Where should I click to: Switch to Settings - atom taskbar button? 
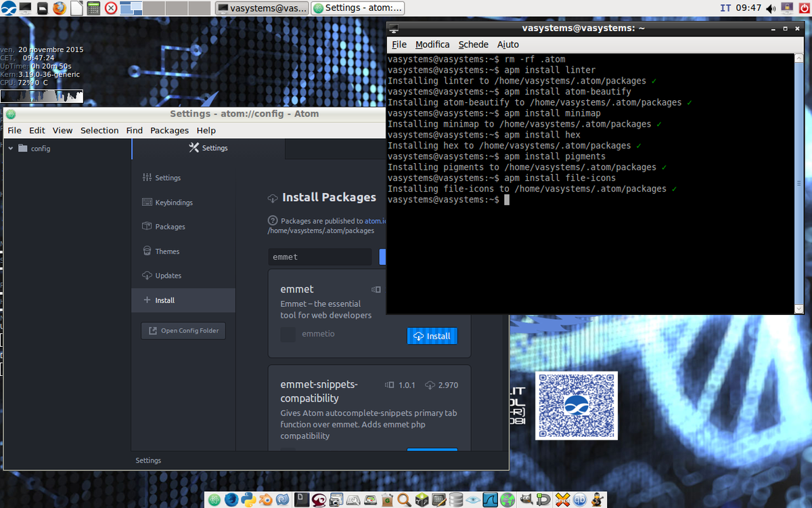357,8
